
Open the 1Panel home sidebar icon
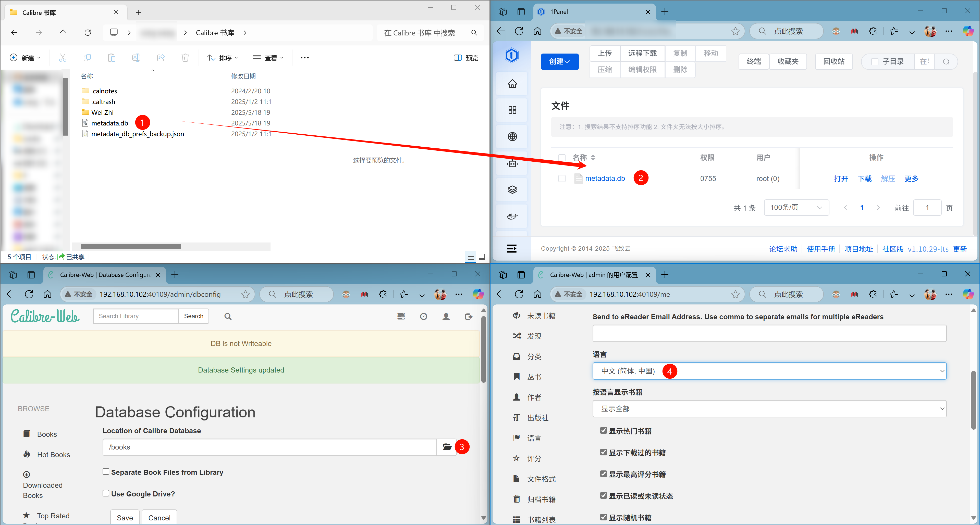click(512, 84)
